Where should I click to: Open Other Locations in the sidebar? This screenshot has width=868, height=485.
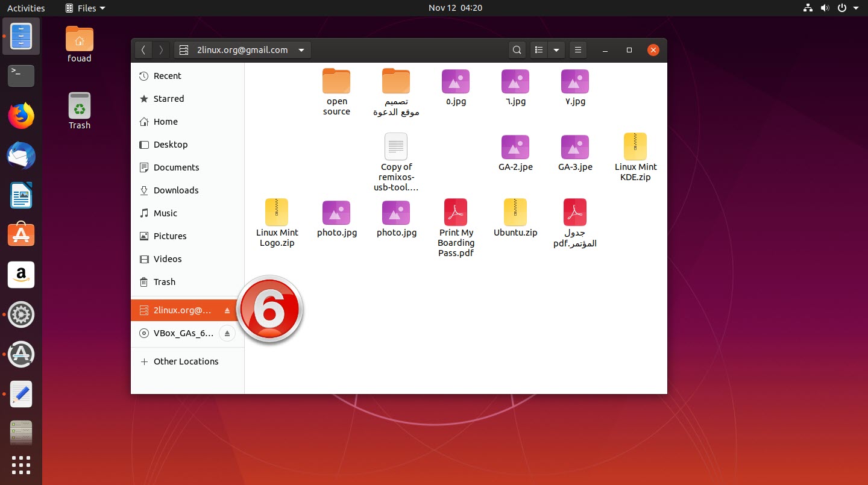pyautogui.click(x=187, y=361)
